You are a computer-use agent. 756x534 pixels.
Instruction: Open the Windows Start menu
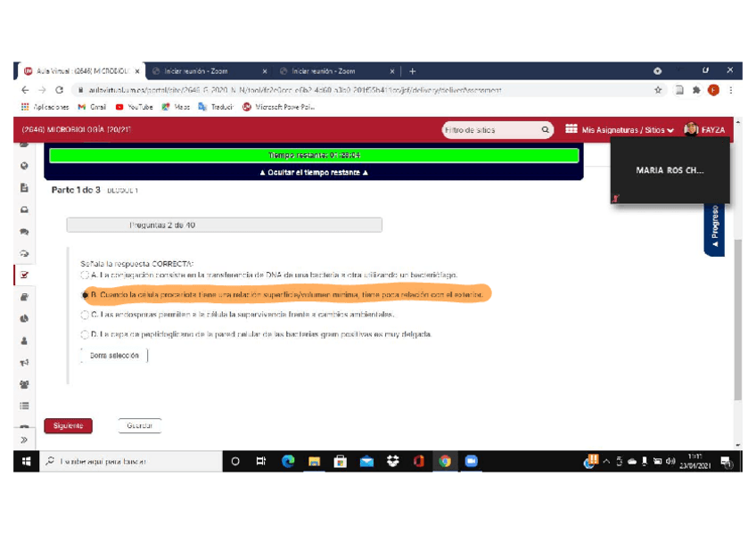[x=26, y=461]
